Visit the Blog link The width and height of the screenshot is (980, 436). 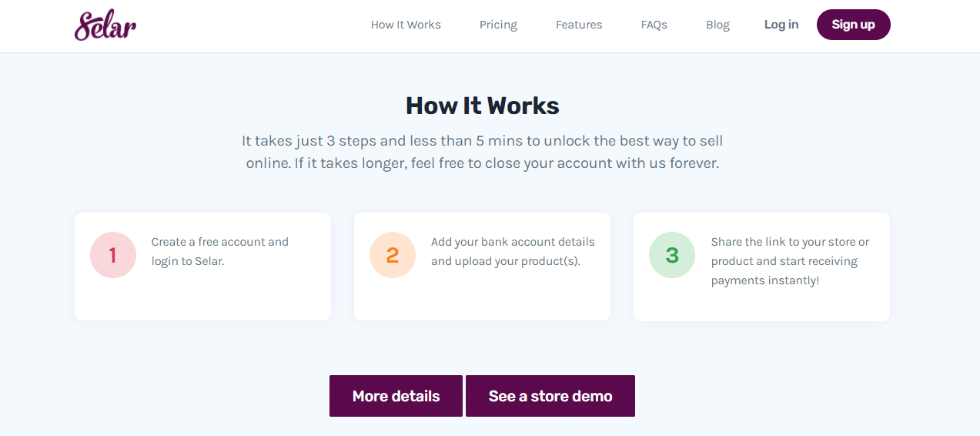(717, 25)
